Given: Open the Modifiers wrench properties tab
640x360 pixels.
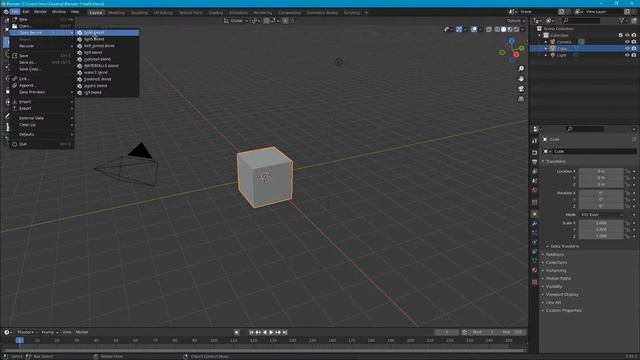Looking at the screenshot, I should coord(535,224).
